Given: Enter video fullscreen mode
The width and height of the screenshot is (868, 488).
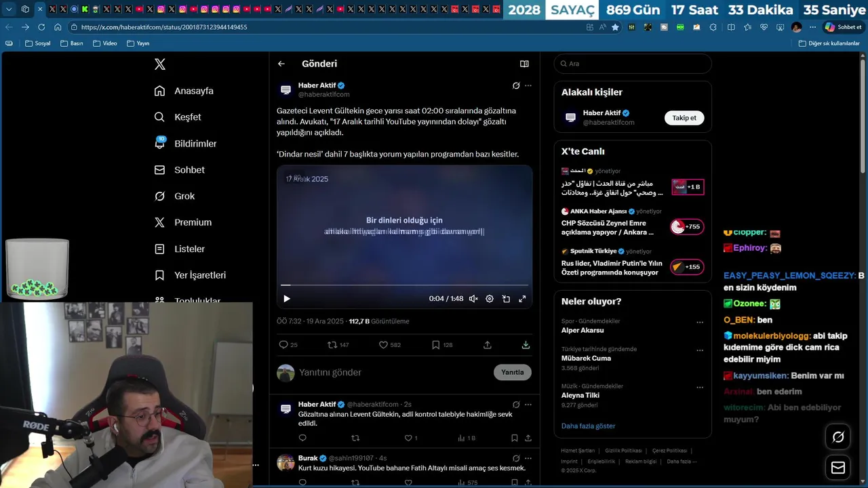Looking at the screenshot, I should [522, 298].
